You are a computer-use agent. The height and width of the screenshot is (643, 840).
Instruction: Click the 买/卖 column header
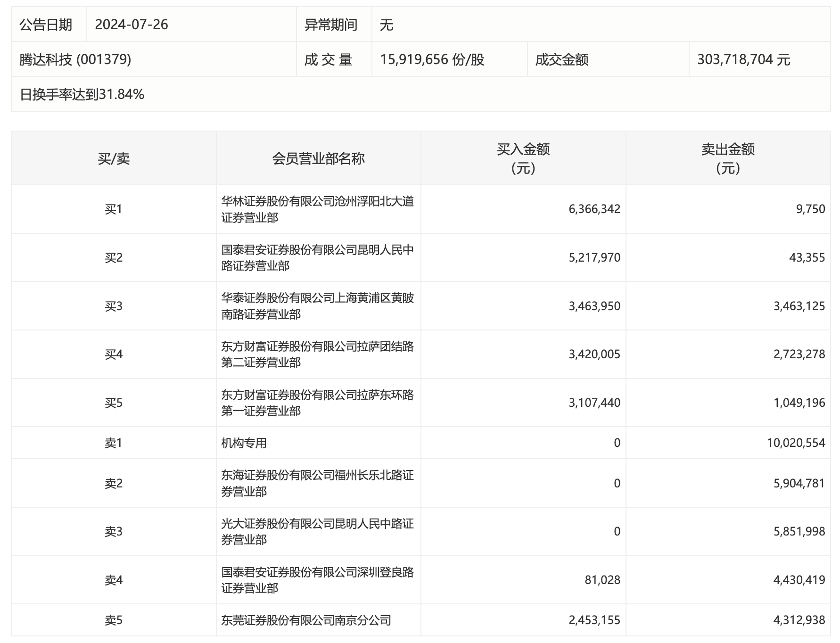tap(114, 158)
